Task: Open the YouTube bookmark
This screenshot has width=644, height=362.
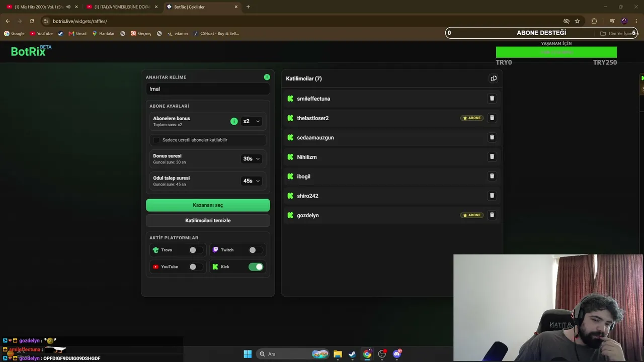Action: 41,34
